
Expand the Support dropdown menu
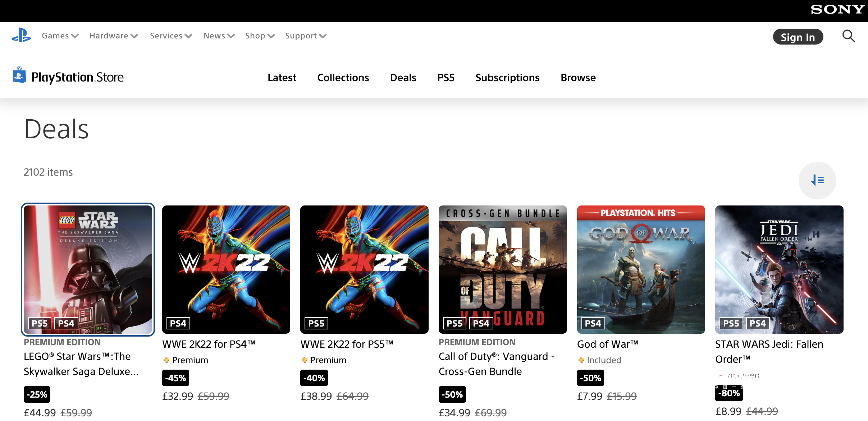(306, 36)
